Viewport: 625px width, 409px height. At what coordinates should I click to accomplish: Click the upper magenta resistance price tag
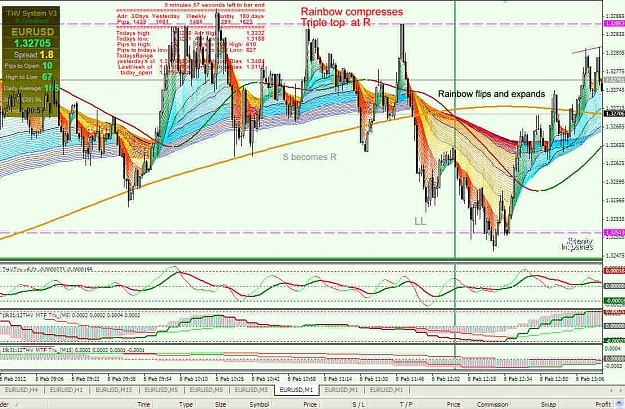(614, 24)
